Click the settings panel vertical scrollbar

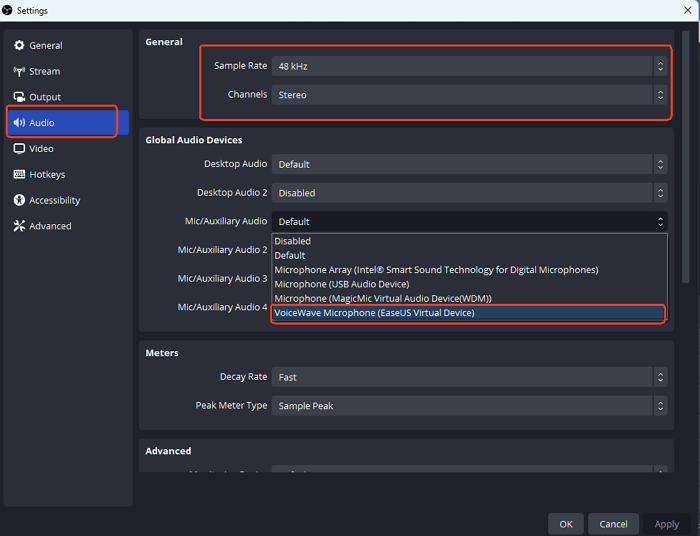[685, 157]
